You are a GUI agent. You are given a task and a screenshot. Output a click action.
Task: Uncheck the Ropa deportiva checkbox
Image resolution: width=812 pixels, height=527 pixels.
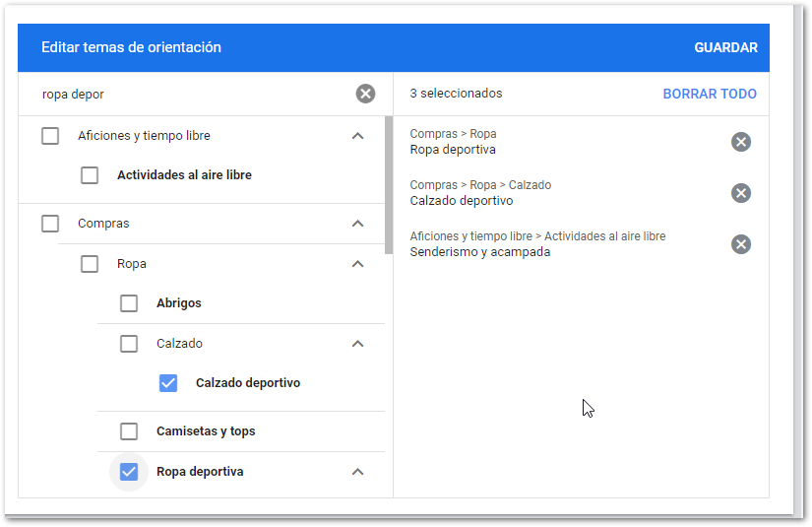coord(129,472)
